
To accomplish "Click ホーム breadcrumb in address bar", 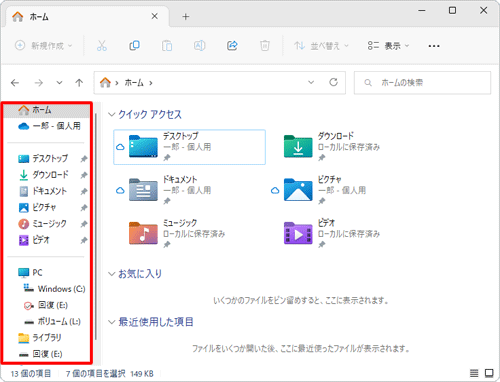I will tap(134, 82).
